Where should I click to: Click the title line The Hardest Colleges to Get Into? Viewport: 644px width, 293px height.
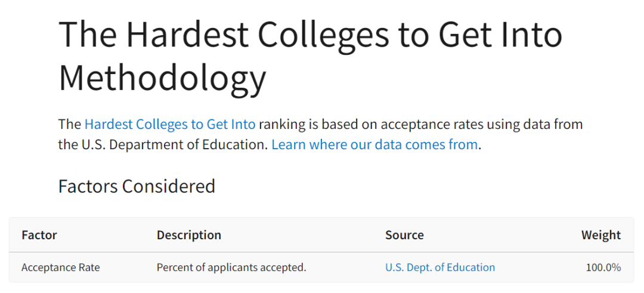tap(311, 35)
